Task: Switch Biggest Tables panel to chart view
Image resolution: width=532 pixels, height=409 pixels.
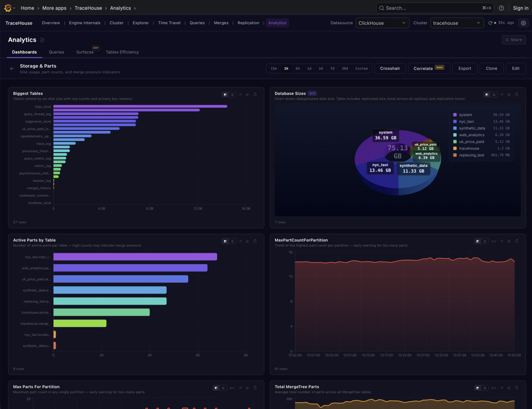Action: coord(225,95)
